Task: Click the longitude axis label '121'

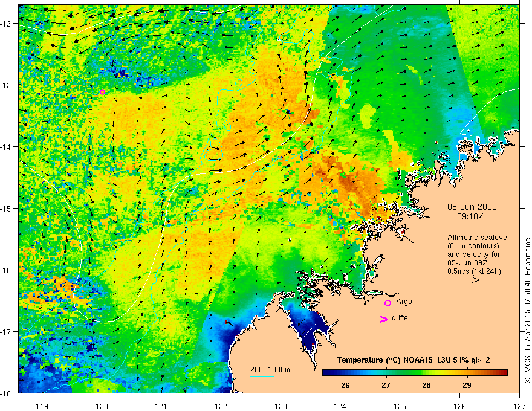Action: pos(161,406)
